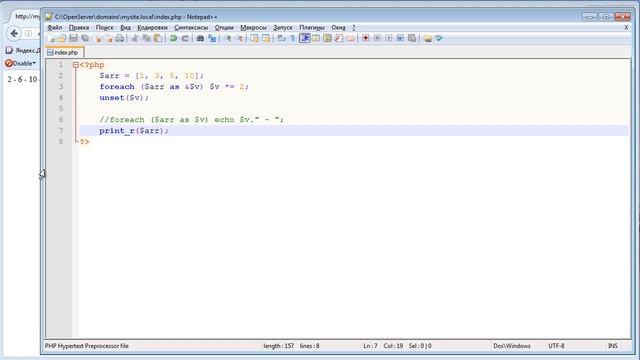Open the Function List toolbar icon
The width and height of the screenshot is (640, 360).
click(x=339, y=38)
